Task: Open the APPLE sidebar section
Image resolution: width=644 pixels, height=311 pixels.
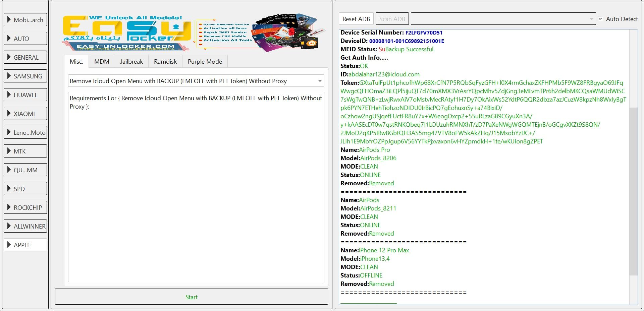Action: point(25,245)
